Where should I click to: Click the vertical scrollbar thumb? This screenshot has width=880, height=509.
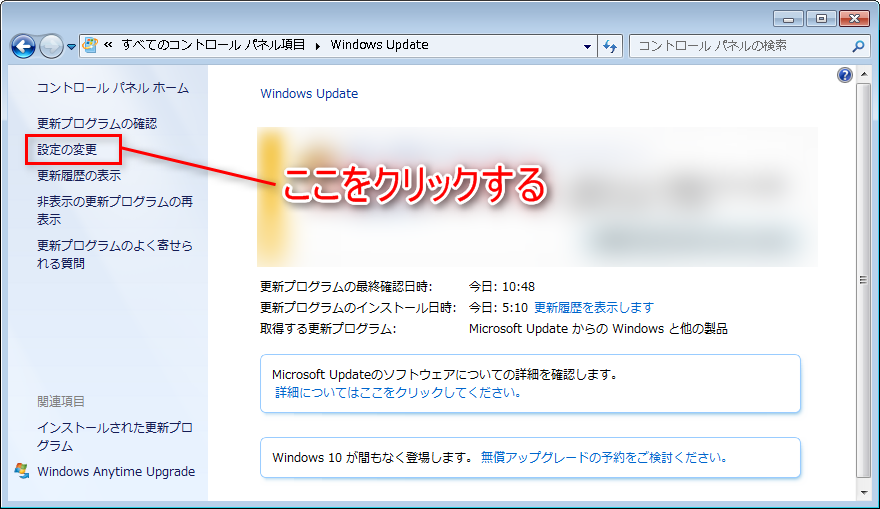click(864, 279)
